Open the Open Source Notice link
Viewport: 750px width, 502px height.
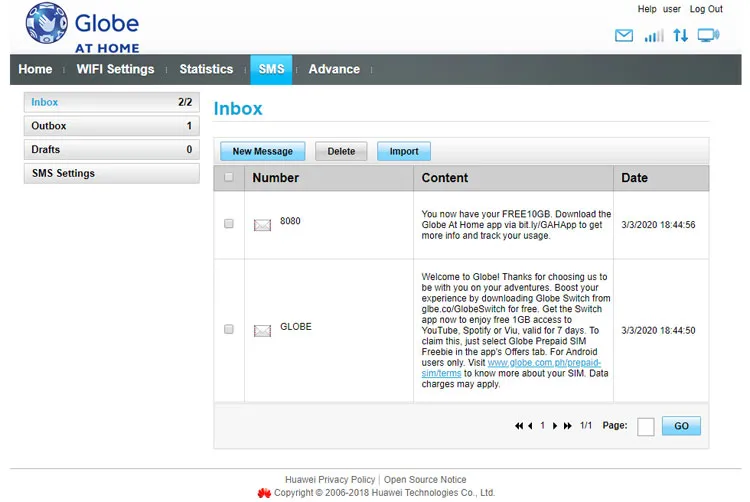tap(425, 480)
